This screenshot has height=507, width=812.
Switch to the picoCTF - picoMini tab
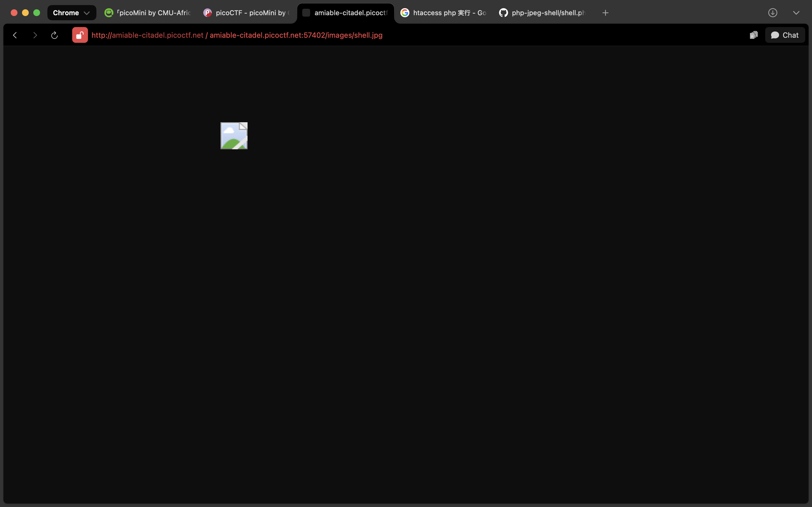click(x=247, y=13)
